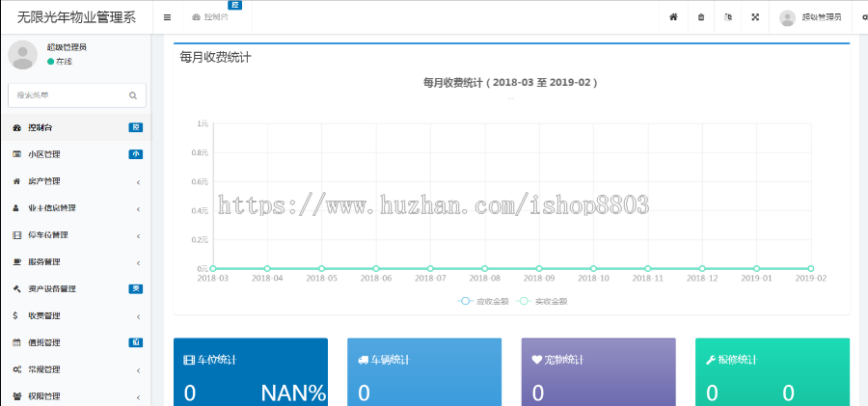Click the dashboard icon beside 控制台 in the sidebar

pos(16,128)
